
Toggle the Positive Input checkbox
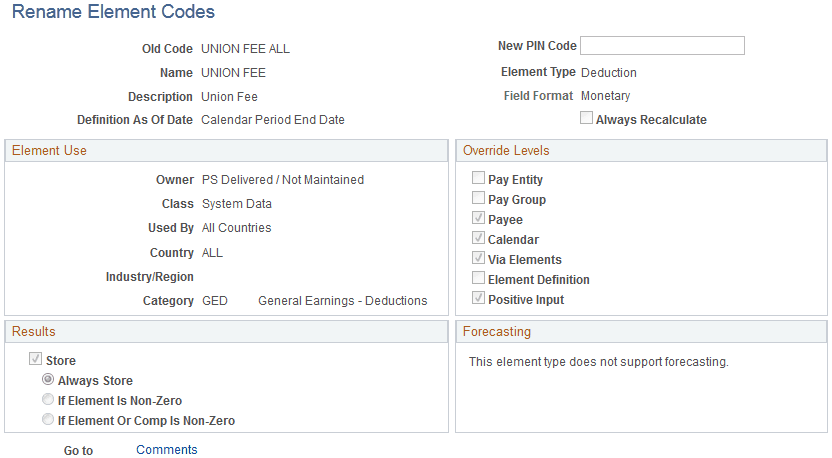point(478,300)
